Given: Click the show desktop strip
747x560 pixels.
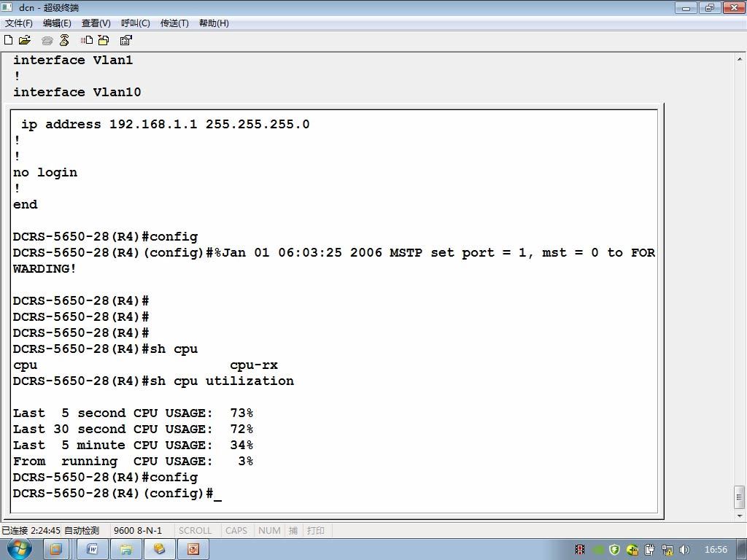Looking at the screenshot, I should 742,550.
